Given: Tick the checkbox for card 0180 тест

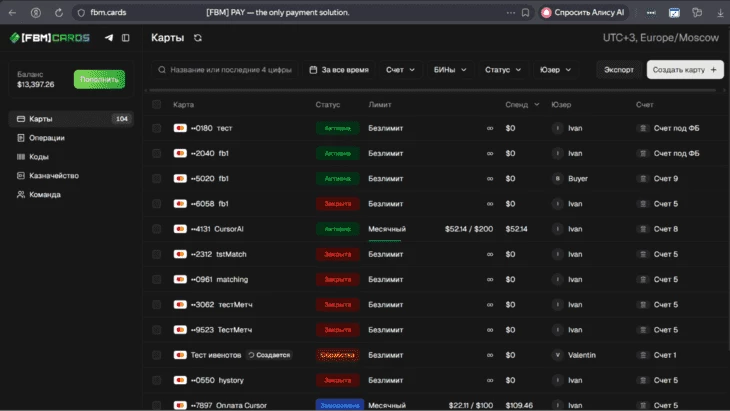Looking at the screenshot, I should coord(156,128).
